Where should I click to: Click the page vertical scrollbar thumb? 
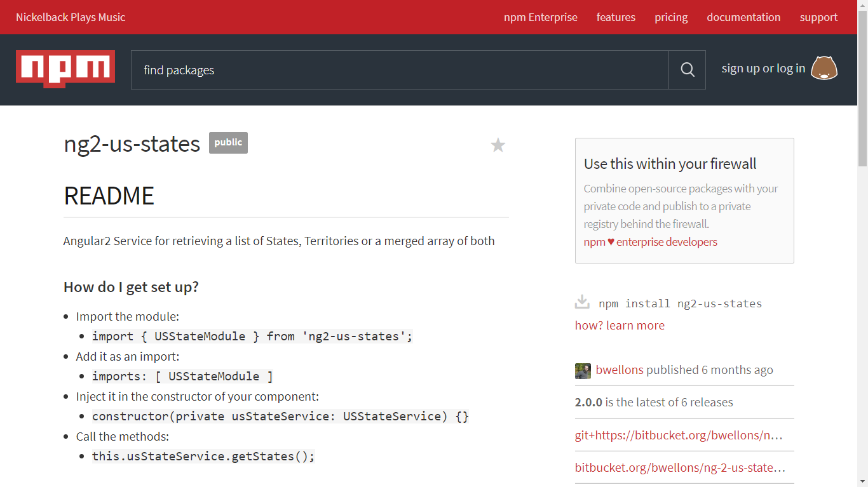click(862, 89)
